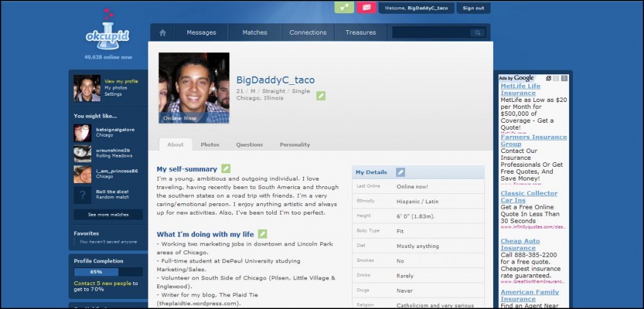Click the 'Chicago, Illinois' location text
This screenshot has width=644, height=309.
tap(260, 98)
